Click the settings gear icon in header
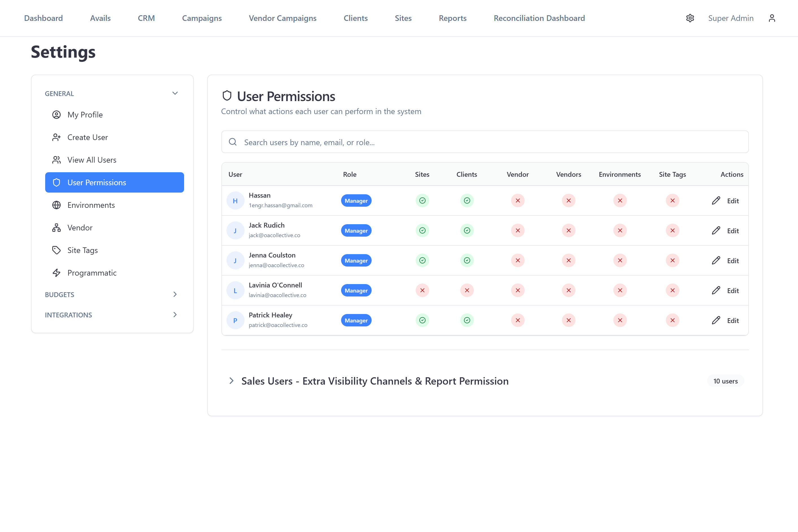The width and height of the screenshot is (798, 532). tap(690, 18)
